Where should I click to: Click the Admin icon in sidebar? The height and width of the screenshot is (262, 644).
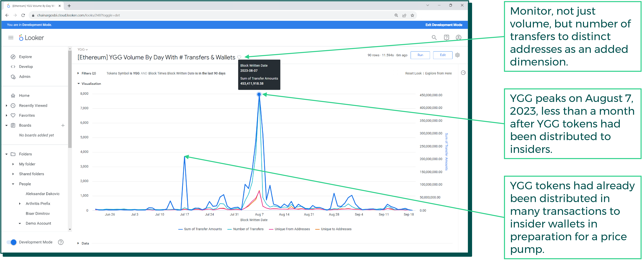[13, 77]
